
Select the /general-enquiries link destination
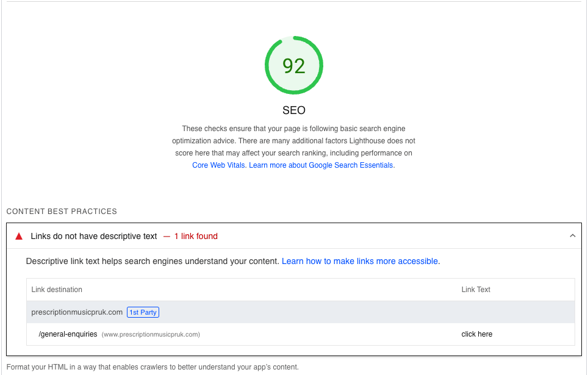coord(68,334)
